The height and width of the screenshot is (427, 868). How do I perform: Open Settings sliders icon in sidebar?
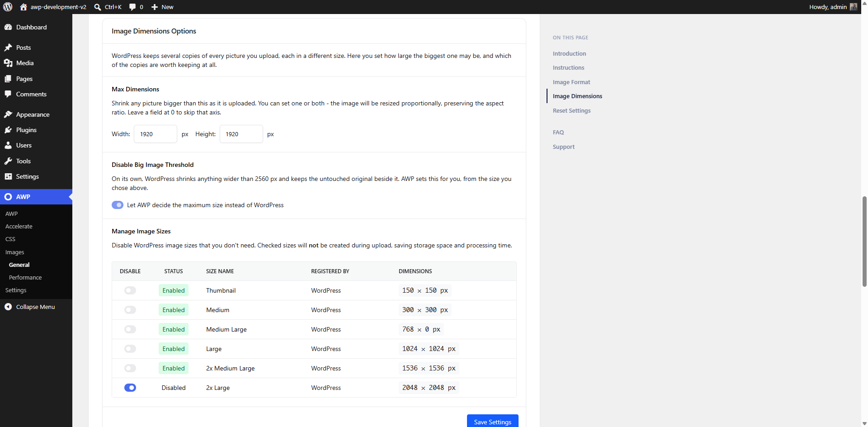point(8,176)
